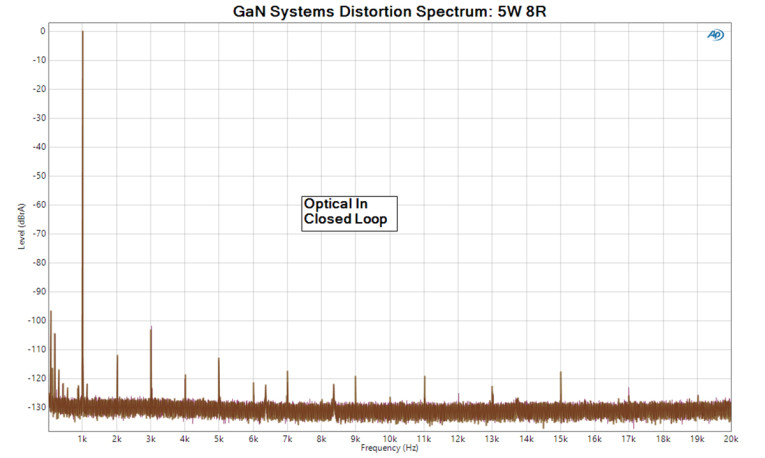
Task: Click the Level (dBrA) axis label
Action: 21,226
